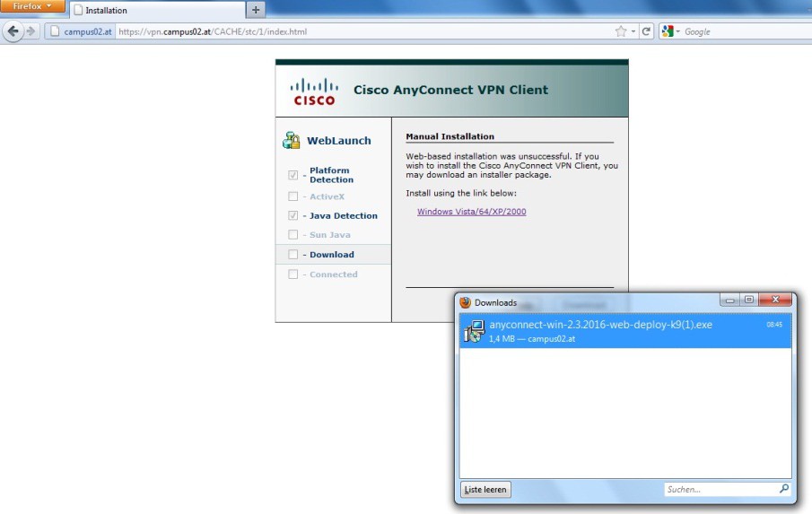Close the Downloads window
Viewport: 812px width, 514px height.
click(x=775, y=300)
